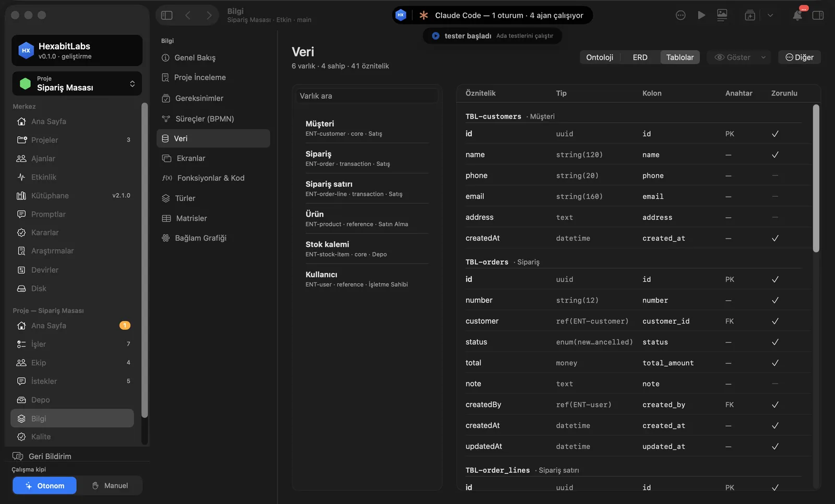Switch working mode to Otonom
The width and height of the screenshot is (835, 504).
(45, 486)
